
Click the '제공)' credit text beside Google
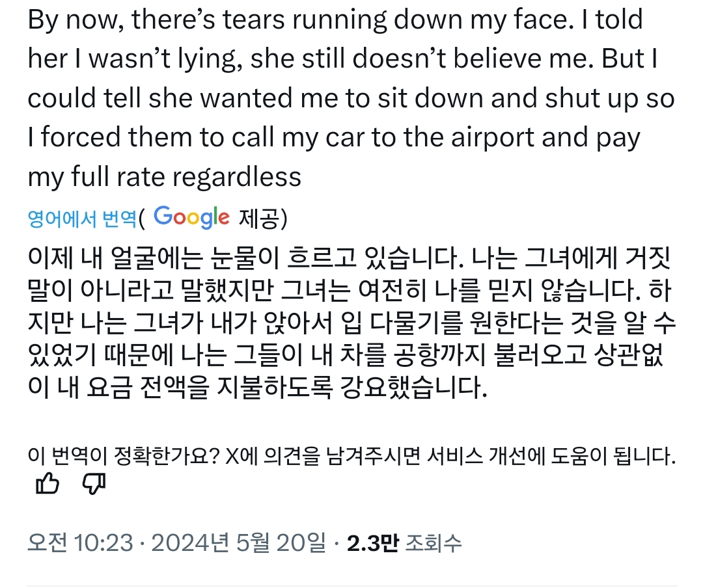pos(262,219)
